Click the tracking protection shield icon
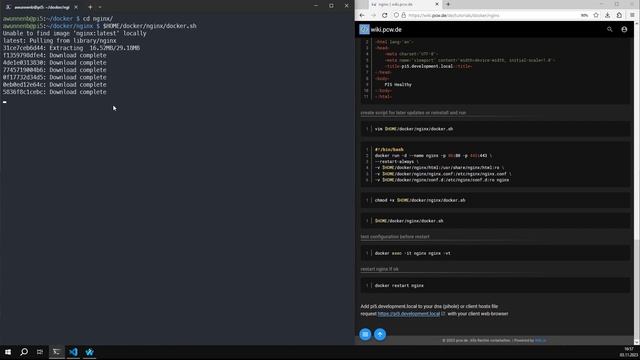This screenshot has height=360, width=640. coord(396,15)
